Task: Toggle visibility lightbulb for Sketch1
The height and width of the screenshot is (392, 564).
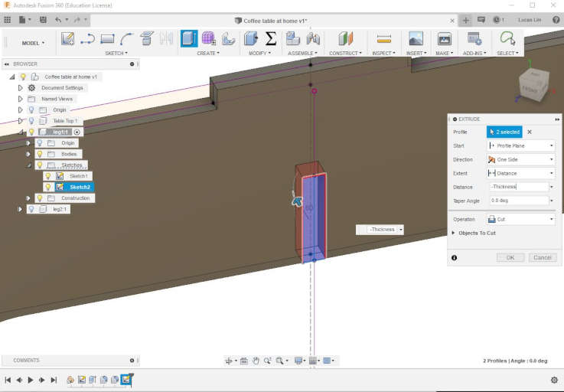Action: tap(47, 176)
